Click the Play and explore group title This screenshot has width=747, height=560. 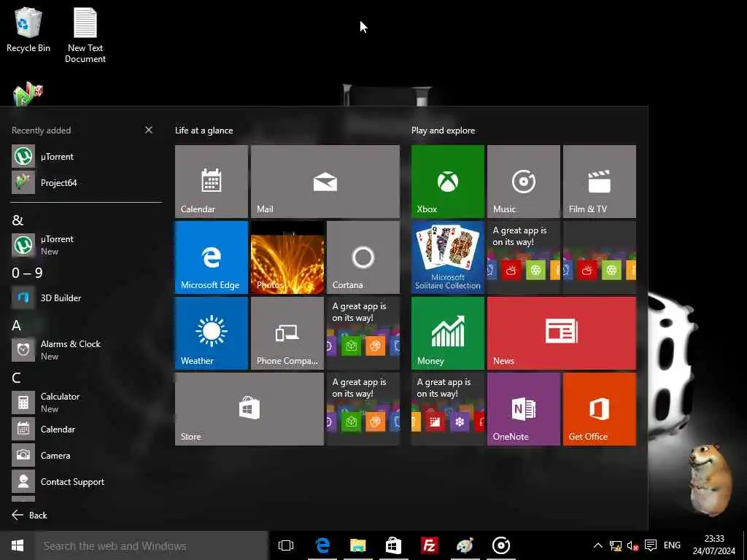[x=443, y=130]
